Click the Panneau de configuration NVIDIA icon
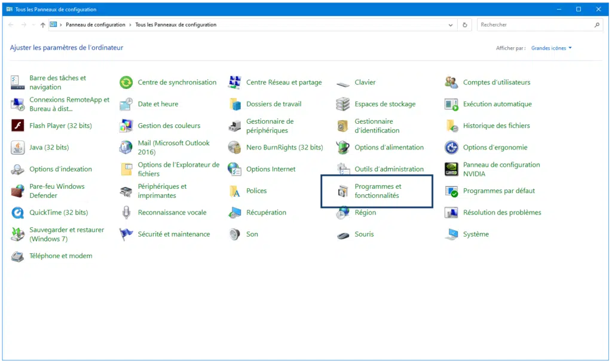The width and height of the screenshot is (612, 364). point(452,169)
